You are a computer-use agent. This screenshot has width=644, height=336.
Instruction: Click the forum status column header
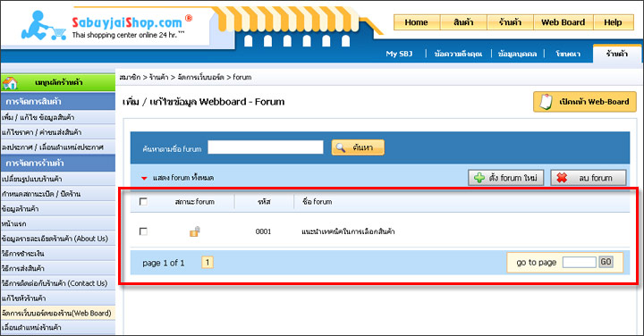tap(195, 202)
